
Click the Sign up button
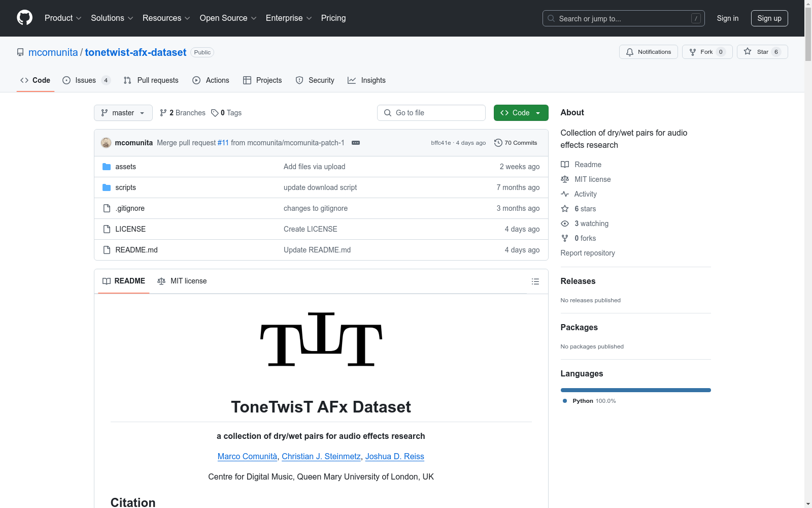point(769,18)
